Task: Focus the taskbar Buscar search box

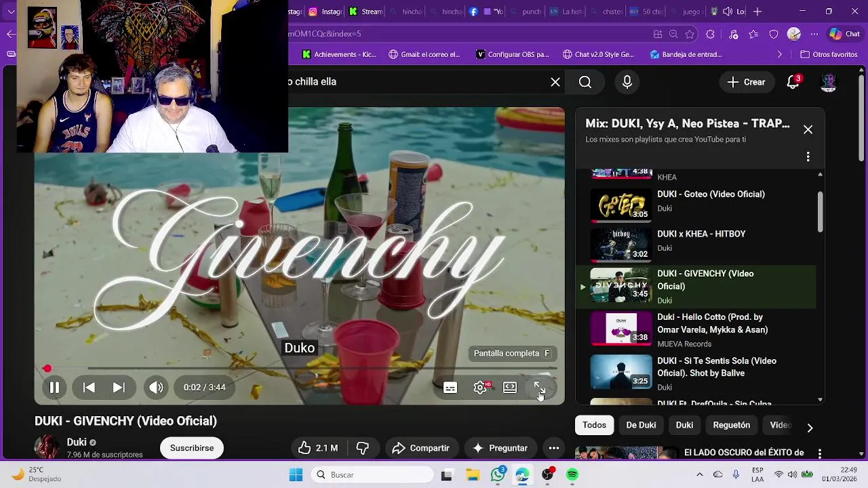Action: (x=372, y=475)
